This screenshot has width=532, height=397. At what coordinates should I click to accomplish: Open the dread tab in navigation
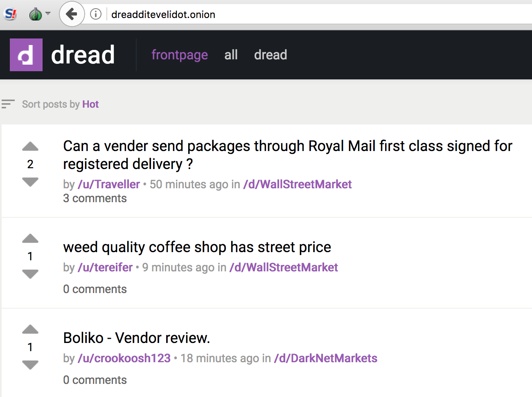271,55
